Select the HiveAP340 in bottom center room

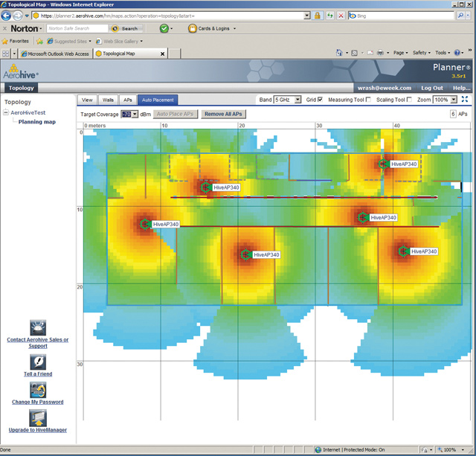(x=245, y=254)
